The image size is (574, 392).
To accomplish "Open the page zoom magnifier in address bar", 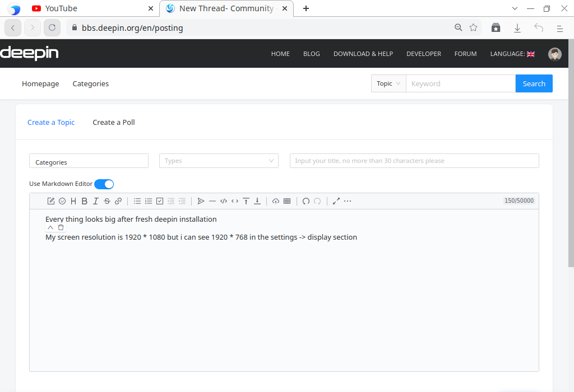I will pos(459,27).
